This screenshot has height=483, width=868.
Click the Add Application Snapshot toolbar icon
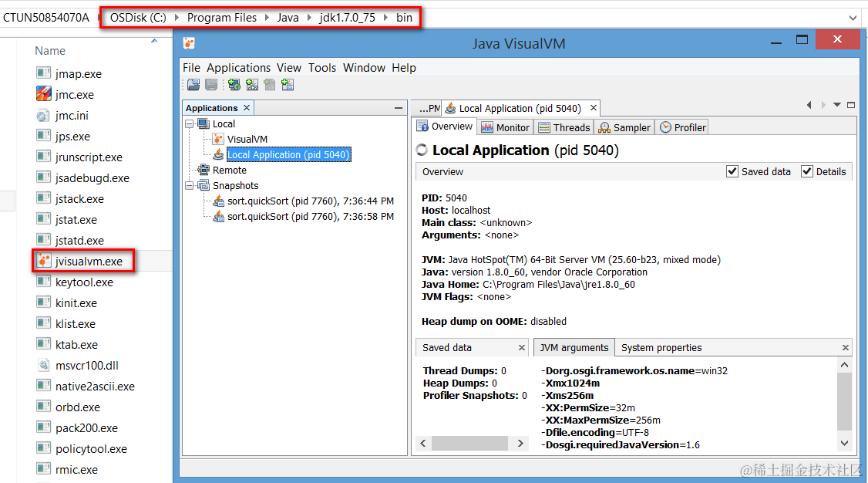tap(288, 84)
